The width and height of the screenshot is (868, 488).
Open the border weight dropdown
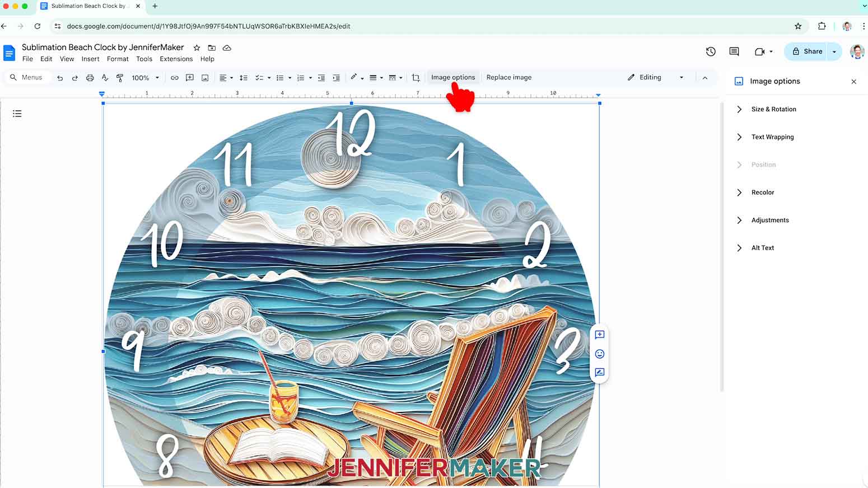coord(376,78)
